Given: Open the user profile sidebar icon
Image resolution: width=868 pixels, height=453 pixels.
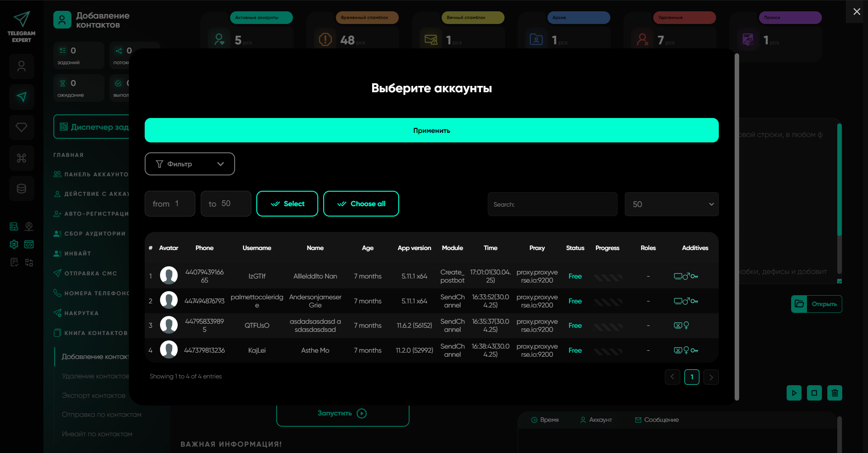Looking at the screenshot, I should click(x=21, y=66).
